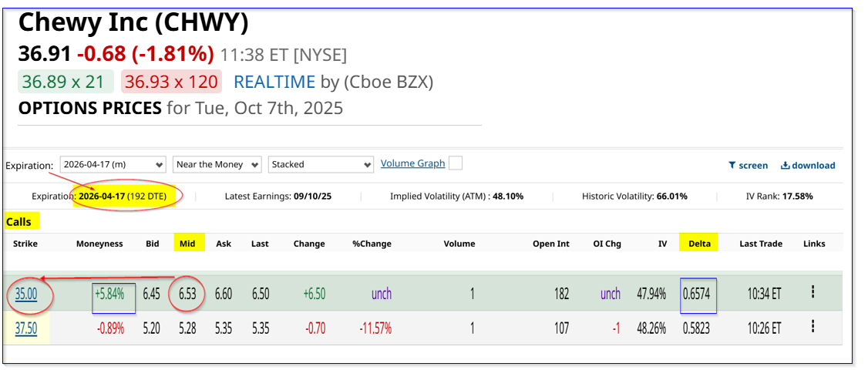Sort by the Mid column header

point(187,244)
